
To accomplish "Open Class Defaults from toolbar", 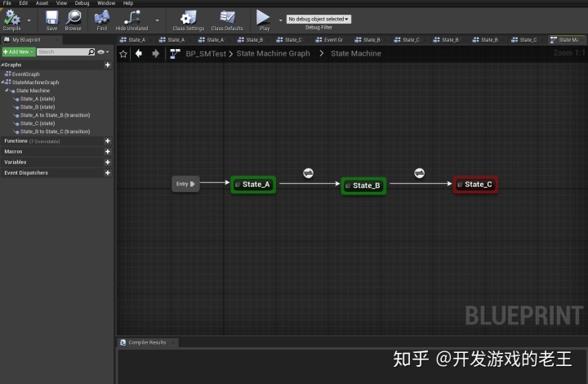I will tap(227, 20).
